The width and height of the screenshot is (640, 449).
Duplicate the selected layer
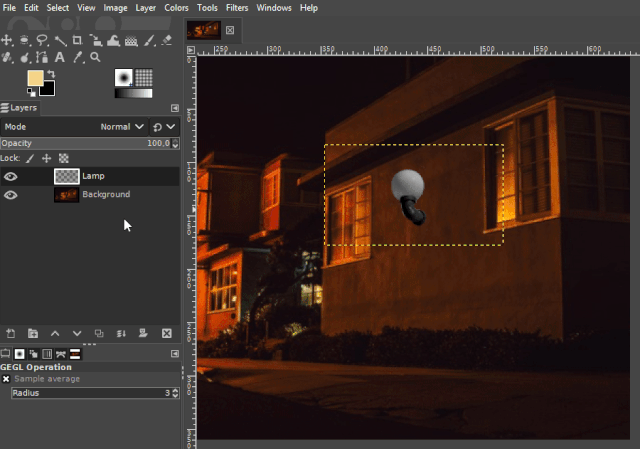point(99,333)
